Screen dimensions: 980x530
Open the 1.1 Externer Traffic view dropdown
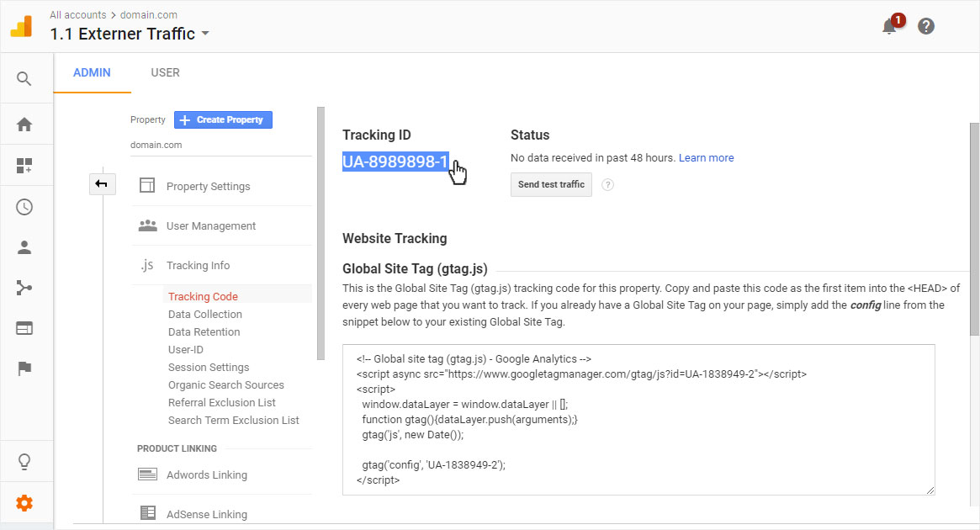pos(130,34)
